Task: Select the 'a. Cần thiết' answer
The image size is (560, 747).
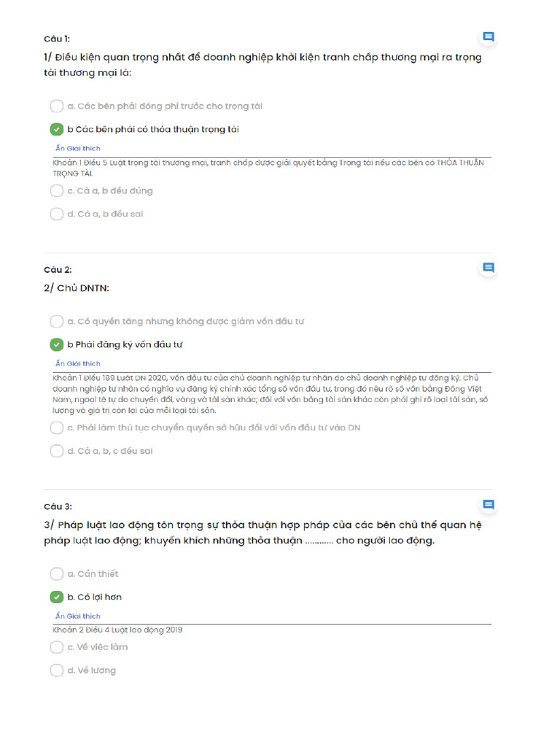Action: click(57, 574)
